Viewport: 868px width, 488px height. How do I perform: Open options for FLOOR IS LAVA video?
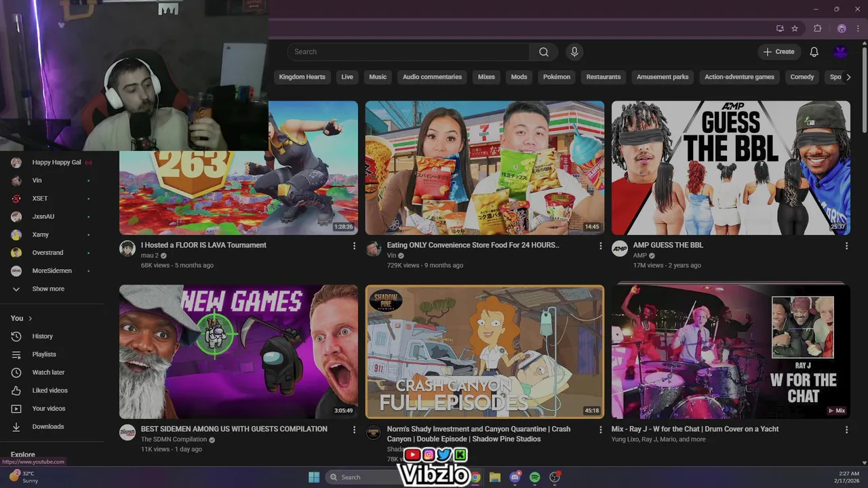[x=354, y=246]
